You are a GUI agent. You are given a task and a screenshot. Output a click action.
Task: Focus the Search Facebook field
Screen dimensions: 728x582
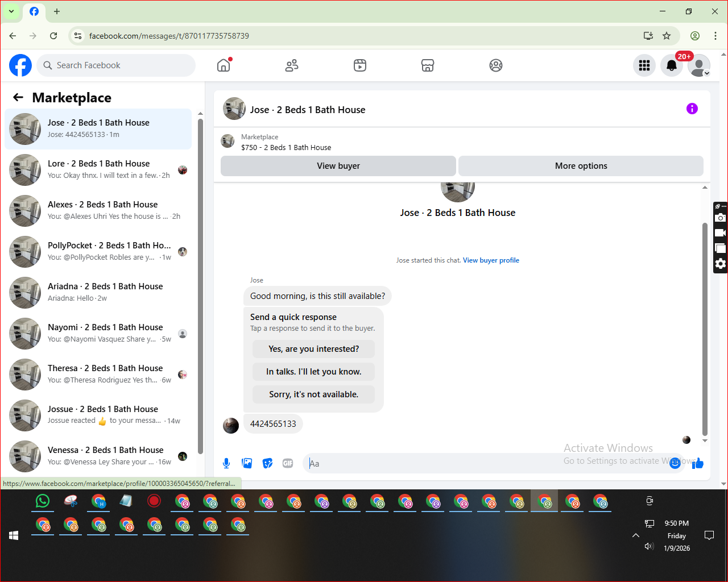pos(116,65)
